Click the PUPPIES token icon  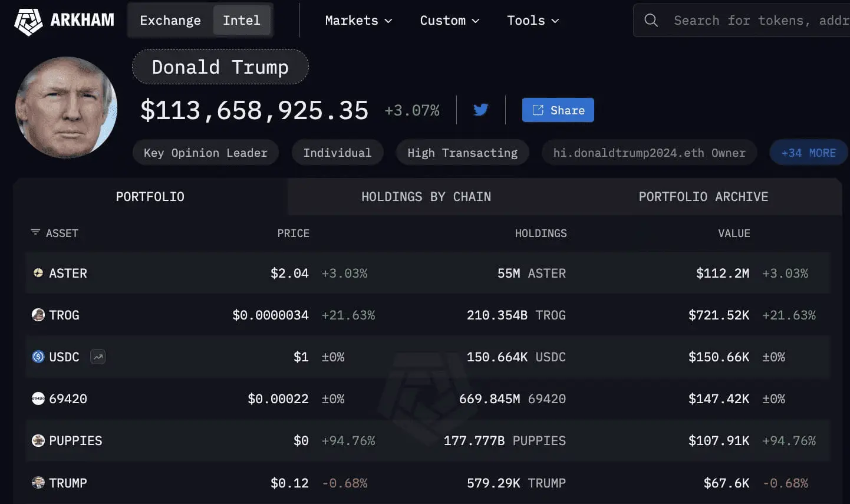click(x=38, y=440)
